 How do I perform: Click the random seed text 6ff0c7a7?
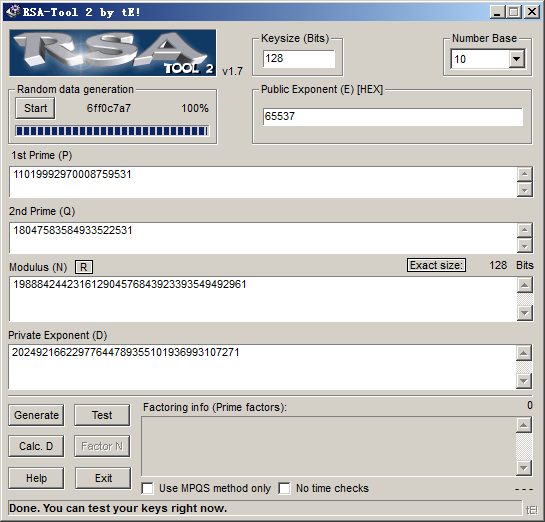(109, 108)
